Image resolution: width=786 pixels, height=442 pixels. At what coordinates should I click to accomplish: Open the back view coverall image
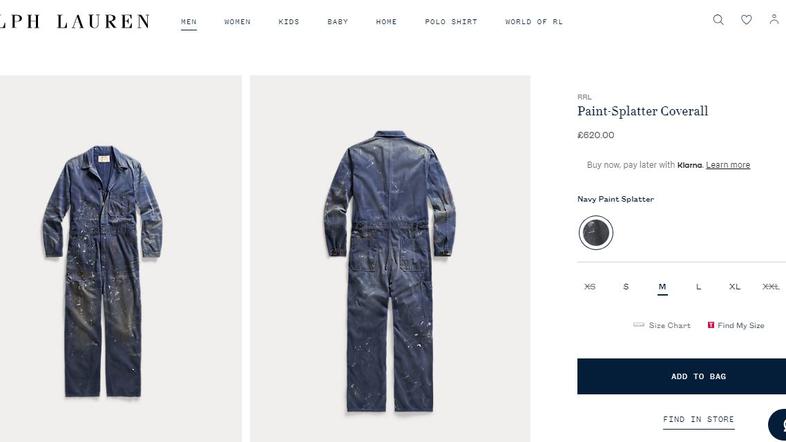(x=390, y=259)
